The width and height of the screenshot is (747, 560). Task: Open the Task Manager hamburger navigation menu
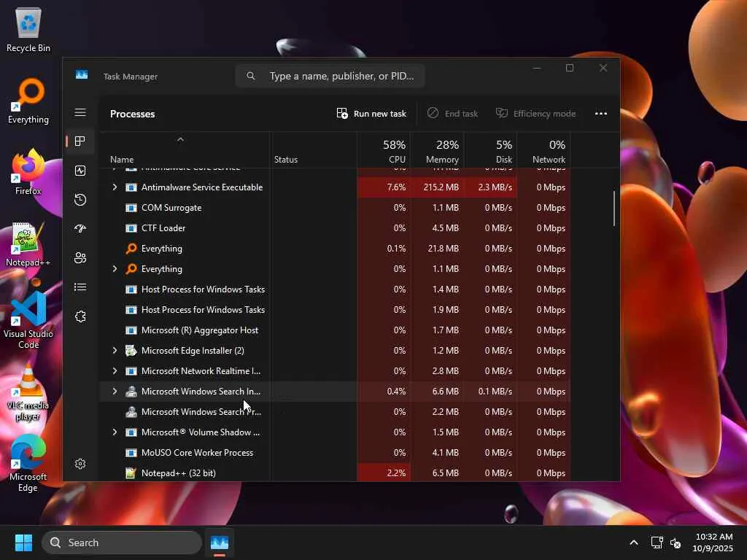coord(80,113)
